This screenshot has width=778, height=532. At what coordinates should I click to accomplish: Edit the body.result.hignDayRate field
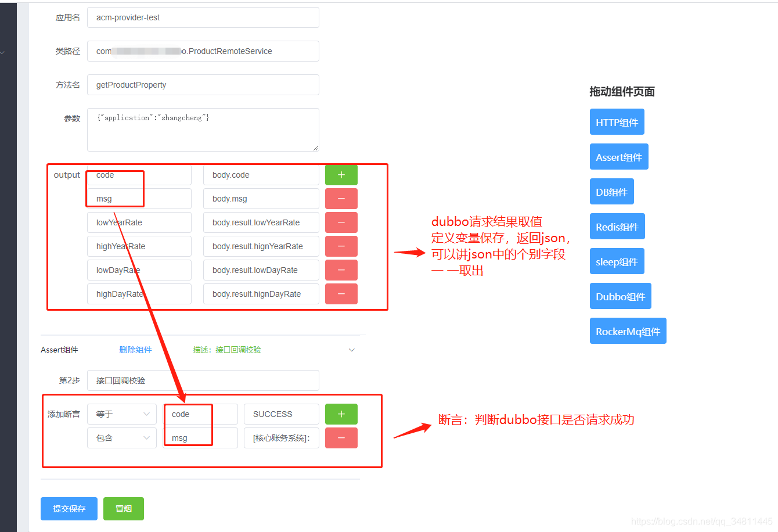[261, 294]
